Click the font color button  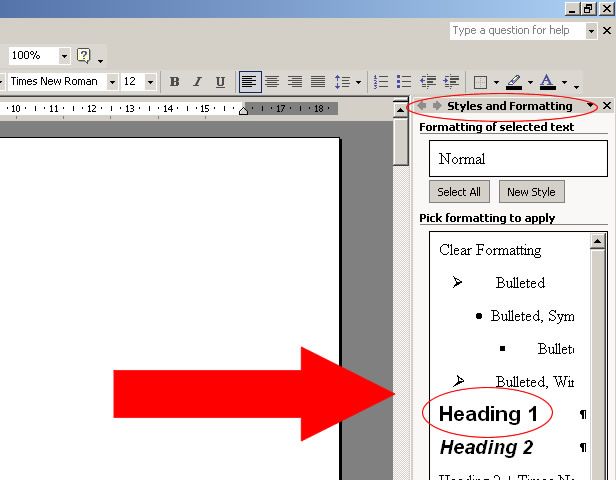click(546, 82)
